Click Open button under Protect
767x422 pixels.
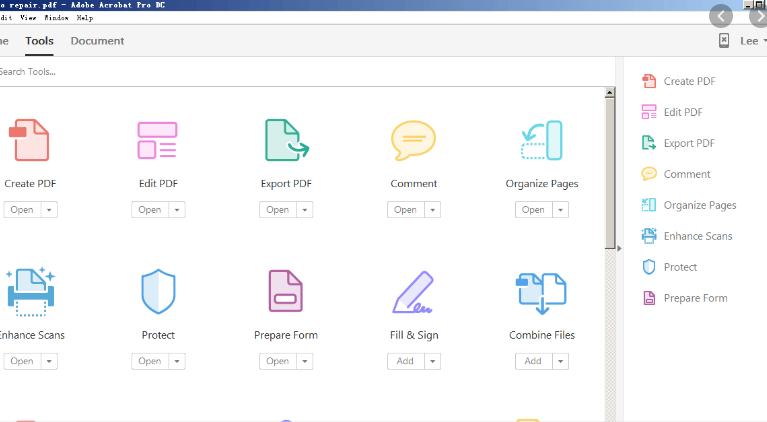click(150, 361)
